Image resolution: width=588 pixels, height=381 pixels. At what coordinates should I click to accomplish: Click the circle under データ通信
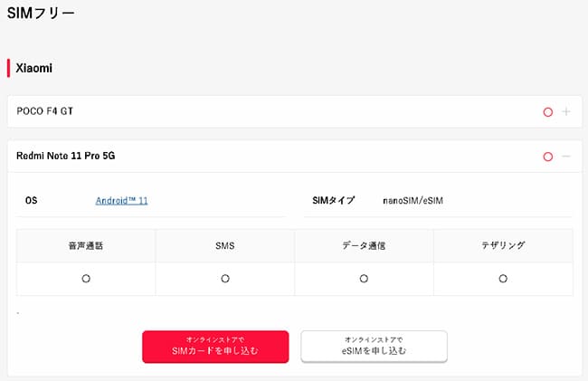(x=364, y=279)
